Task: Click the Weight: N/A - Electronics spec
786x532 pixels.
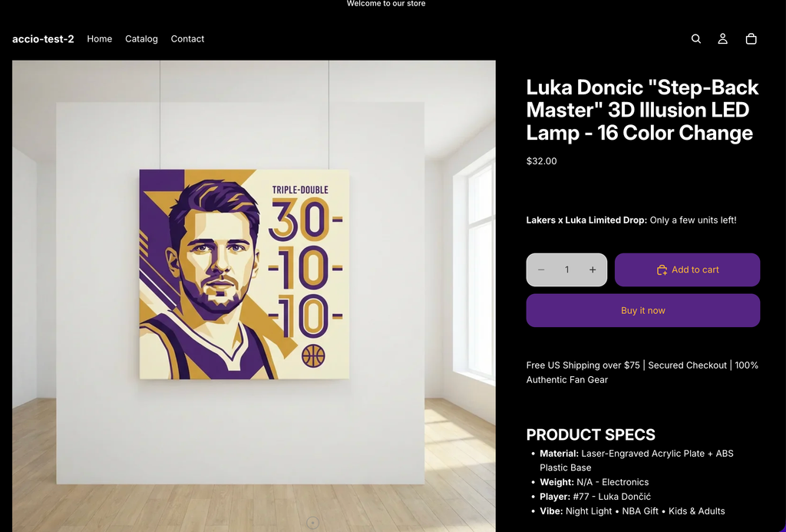Action: [594, 482]
